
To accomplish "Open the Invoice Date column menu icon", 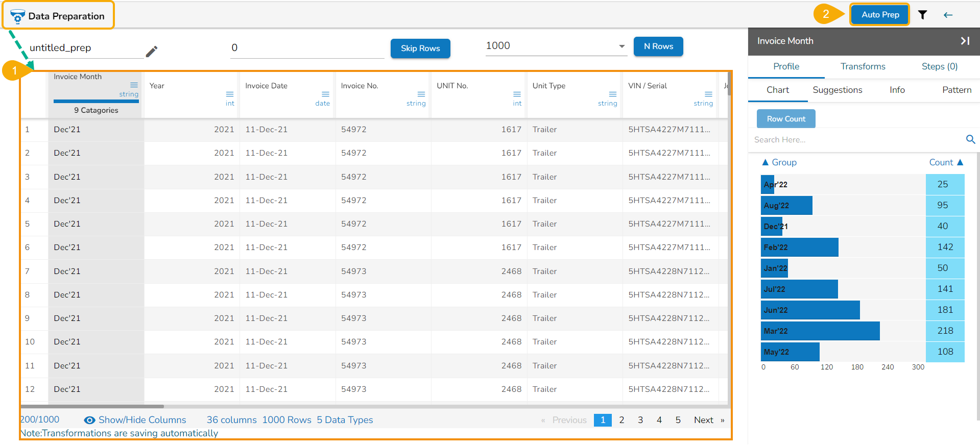I will click(x=325, y=94).
